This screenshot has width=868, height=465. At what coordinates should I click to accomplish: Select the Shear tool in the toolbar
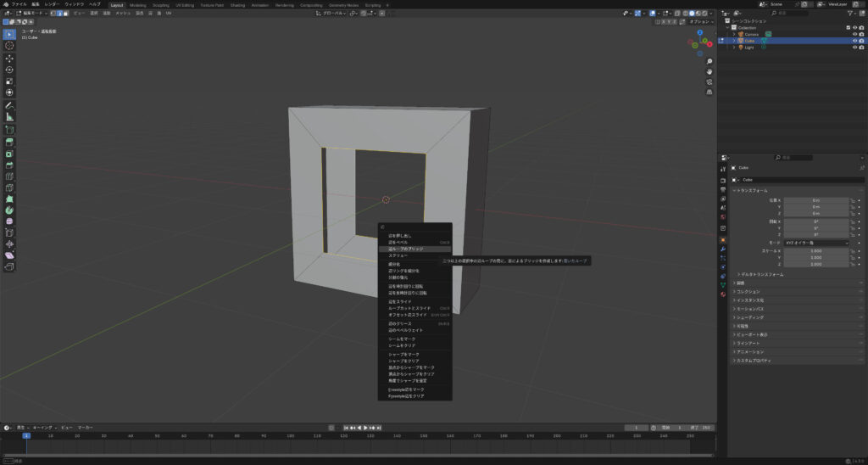tap(9, 255)
